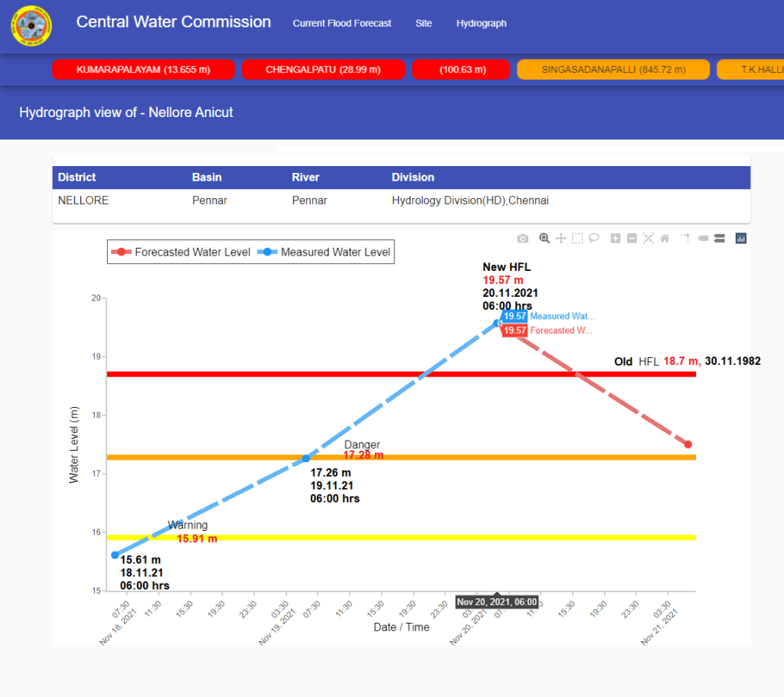Open the Site menu item
Screen dimensions: 784x697
click(x=423, y=24)
